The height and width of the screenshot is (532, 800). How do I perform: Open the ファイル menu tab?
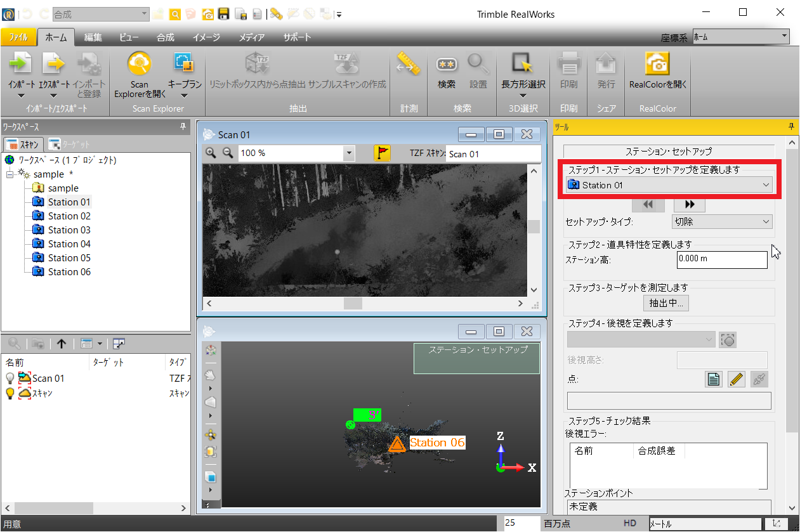(x=18, y=37)
